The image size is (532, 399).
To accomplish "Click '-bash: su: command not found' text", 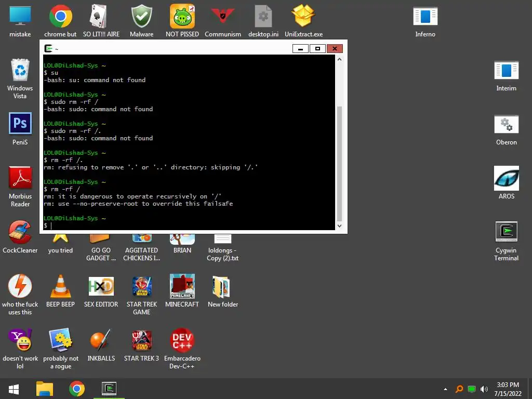I will tap(95, 80).
